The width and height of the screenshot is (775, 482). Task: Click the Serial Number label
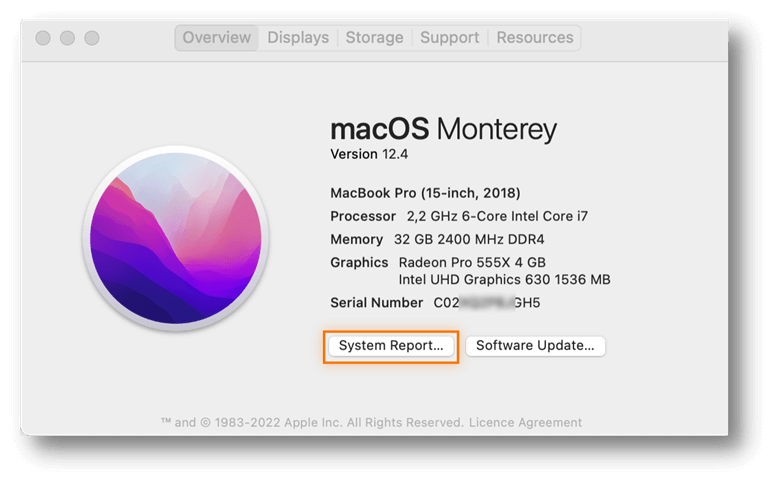coord(376,303)
